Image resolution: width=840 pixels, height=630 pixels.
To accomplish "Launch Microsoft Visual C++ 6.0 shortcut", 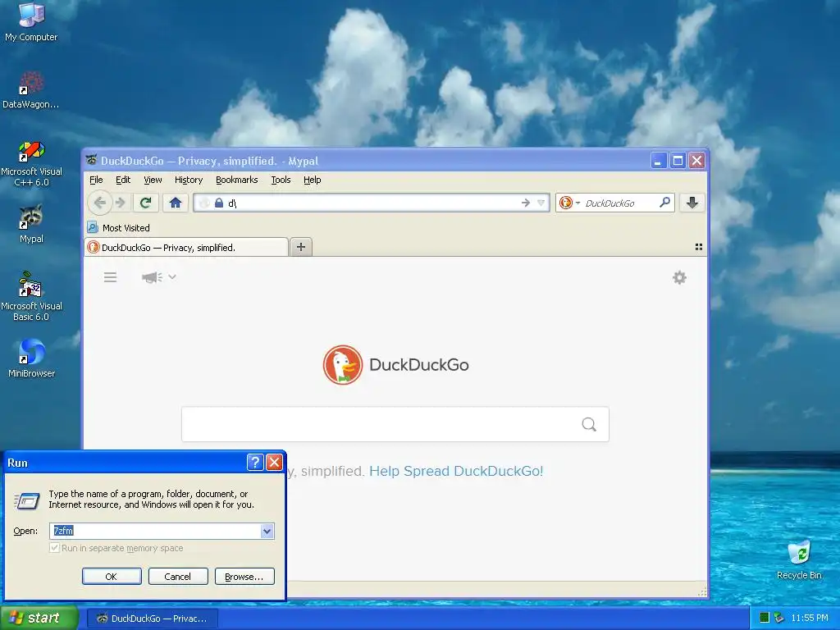I will pyautogui.click(x=31, y=163).
